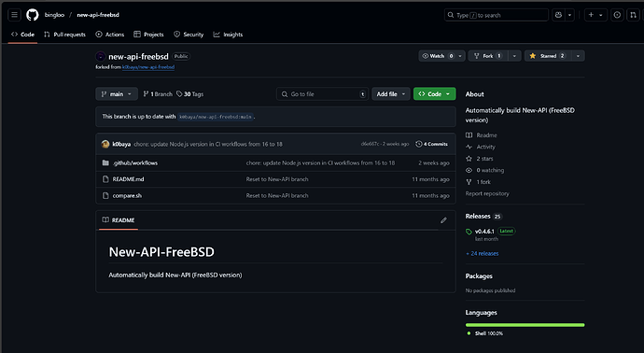The height and width of the screenshot is (353, 644).
Task: Click the search magnifier icon in header
Action: 451,15
